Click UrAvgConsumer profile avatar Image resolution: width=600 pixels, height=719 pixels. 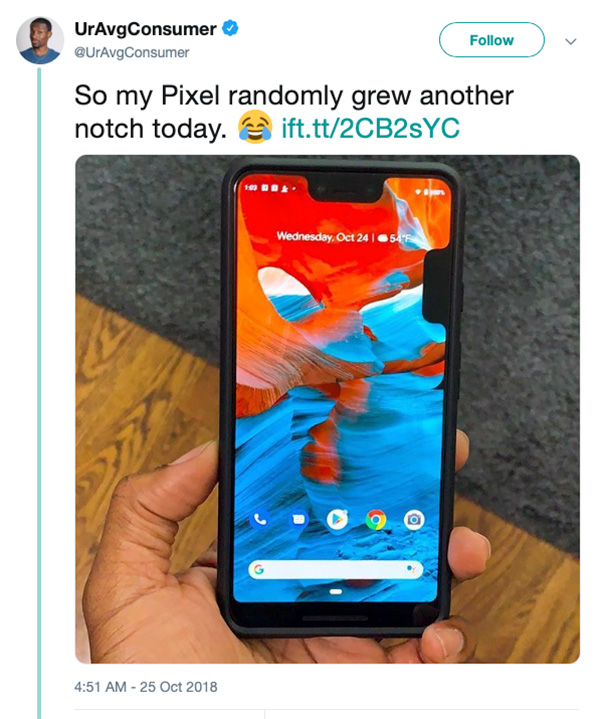tap(40, 40)
